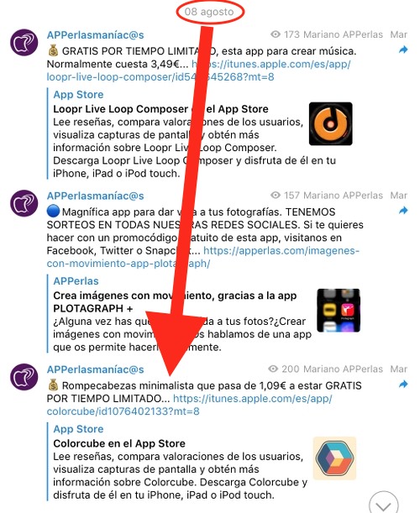420x513 pixels.
Task: Click the share arrow on the Colorcube message
Action: point(403,384)
